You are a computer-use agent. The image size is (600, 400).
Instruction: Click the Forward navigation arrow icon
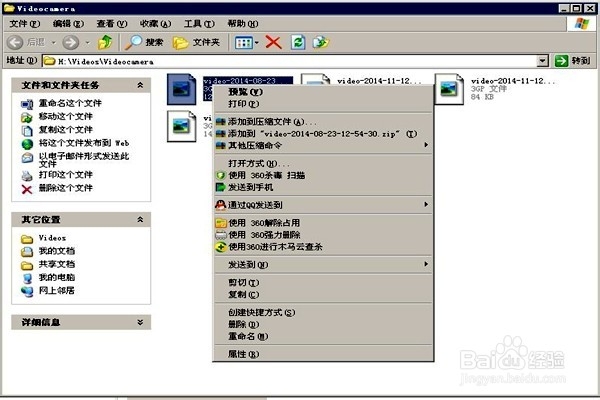(x=70, y=42)
